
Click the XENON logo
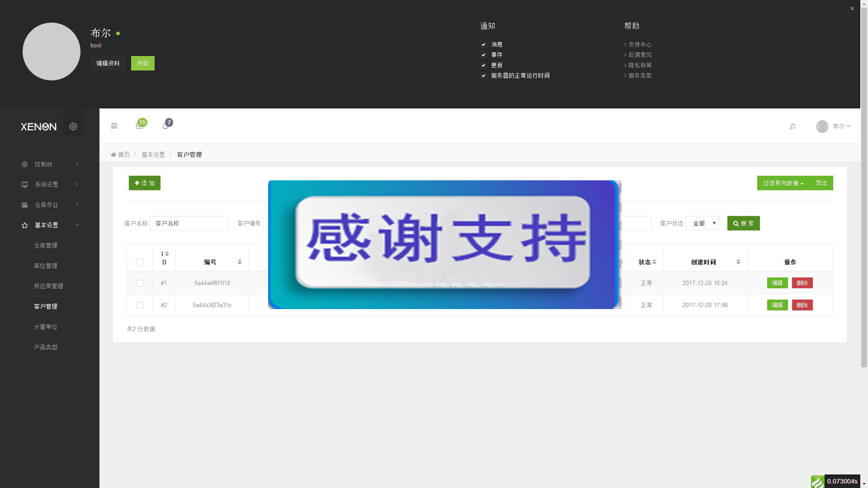(38, 127)
